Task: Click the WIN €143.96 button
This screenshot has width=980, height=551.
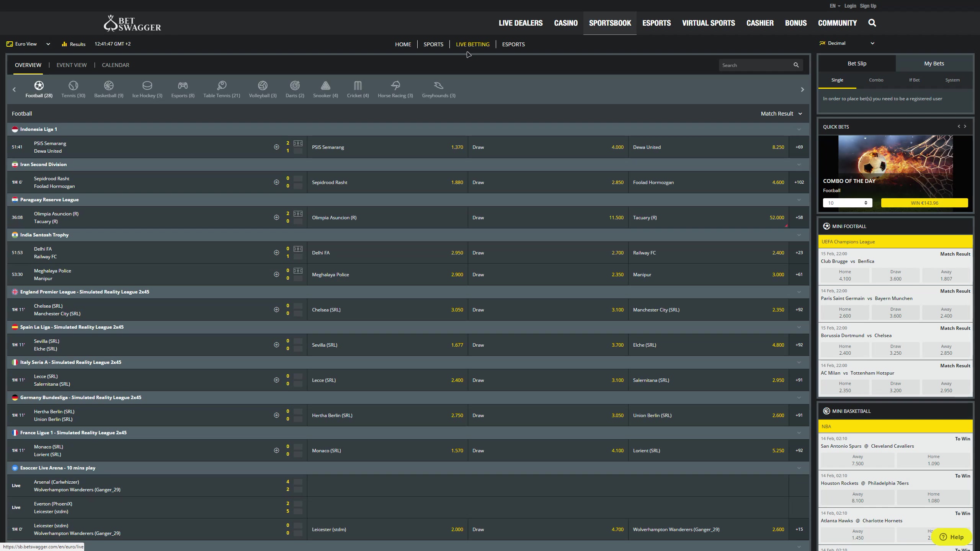Action: point(924,203)
